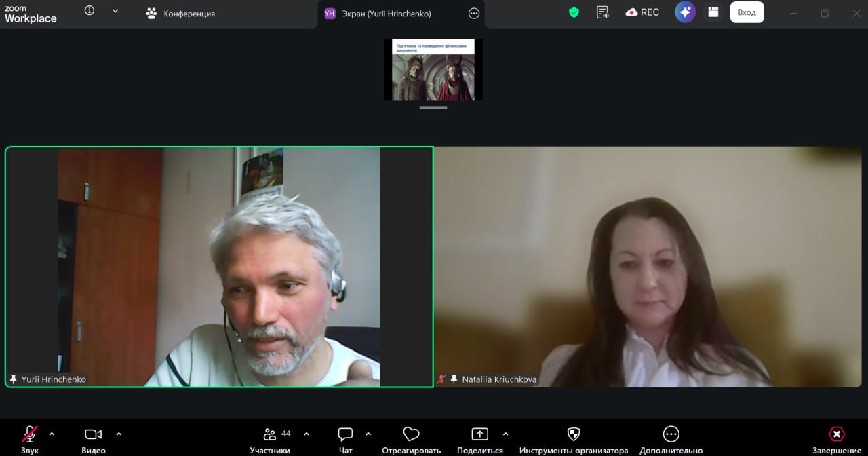Unmute microphone with Звук button
The height and width of the screenshot is (456, 868).
30,439
